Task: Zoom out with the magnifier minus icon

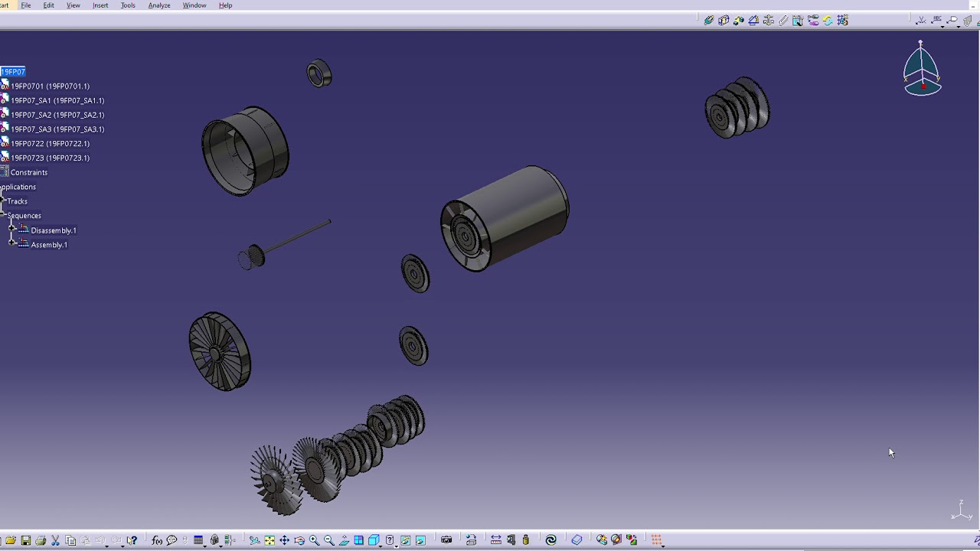Action: pyautogui.click(x=329, y=540)
